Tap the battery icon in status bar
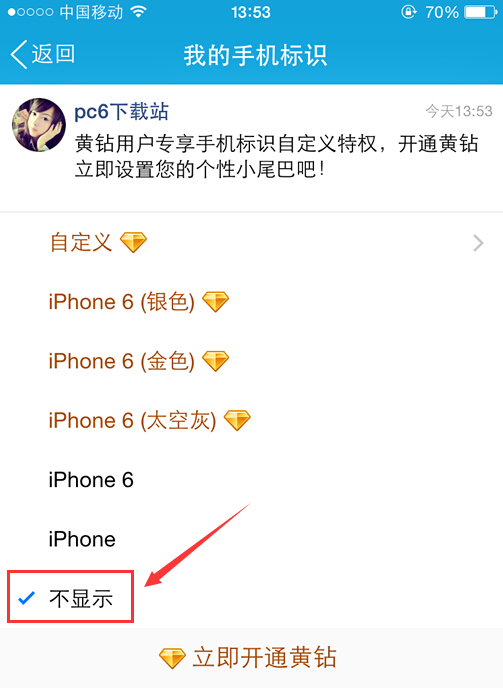This screenshot has width=503, height=688. pos(481,12)
